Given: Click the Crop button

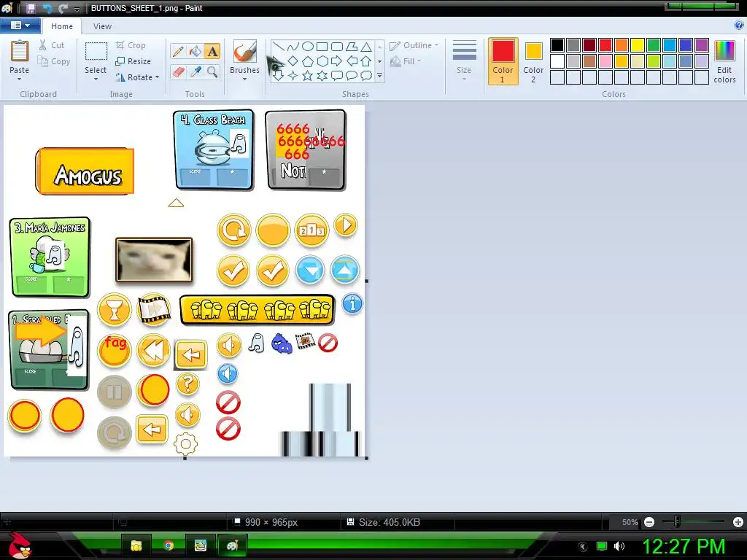Looking at the screenshot, I should pos(131,45).
